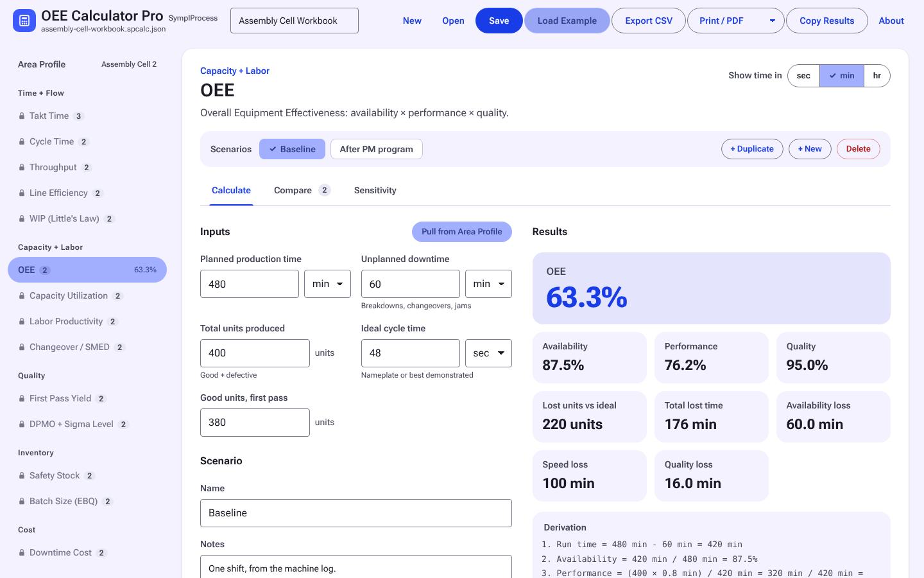The image size is (924, 578).
Task: Click the lock icon next to Labor Productivity
Action: [x=22, y=322]
